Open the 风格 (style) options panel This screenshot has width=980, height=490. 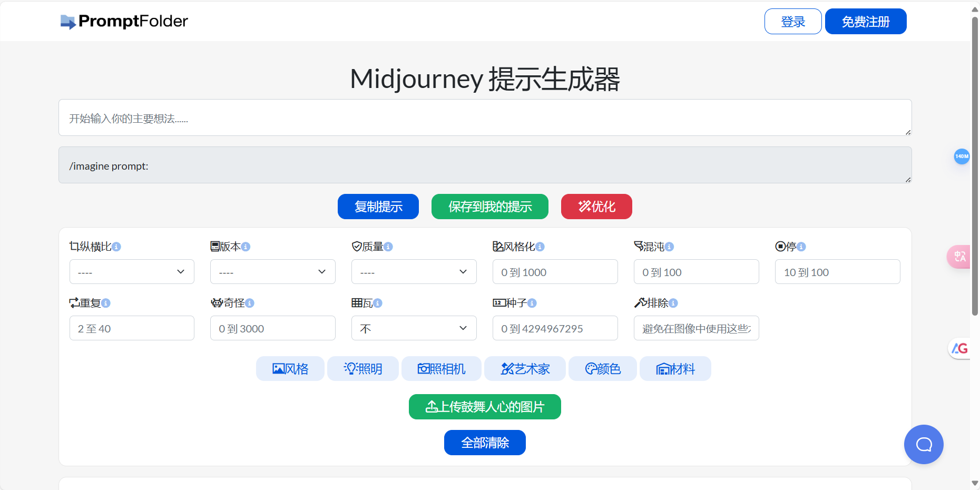(x=290, y=368)
